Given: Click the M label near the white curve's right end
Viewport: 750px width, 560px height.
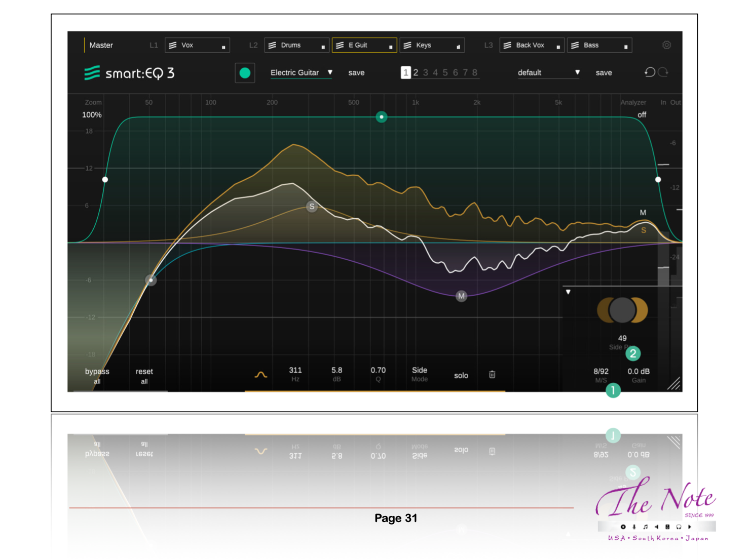Looking at the screenshot, I should tap(643, 213).
